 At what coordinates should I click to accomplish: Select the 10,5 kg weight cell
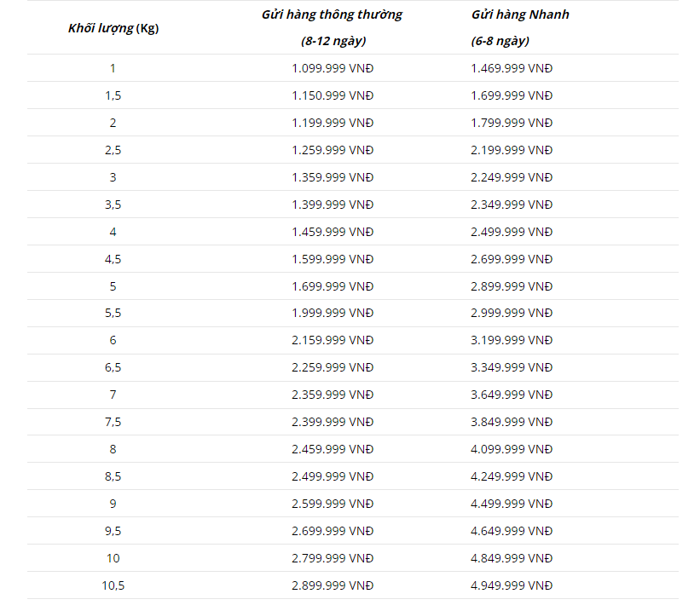click(113, 585)
